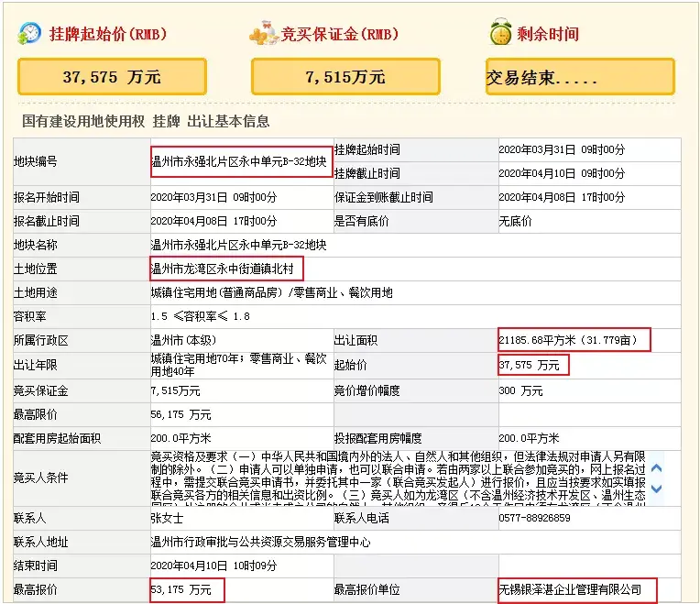The height and width of the screenshot is (604, 700).
Task: Click phone number 0577-88926859
Action: click(534, 518)
